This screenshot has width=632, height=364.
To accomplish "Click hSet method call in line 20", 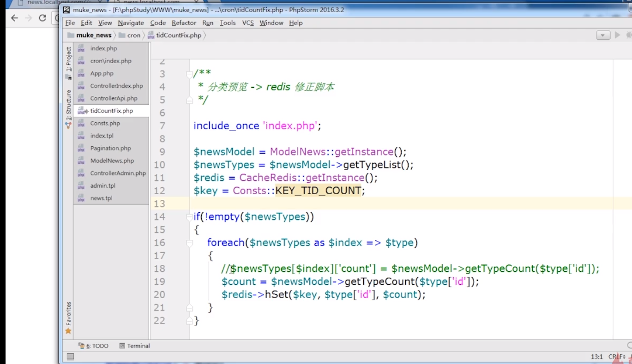I will pyautogui.click(x=276, y=295).
